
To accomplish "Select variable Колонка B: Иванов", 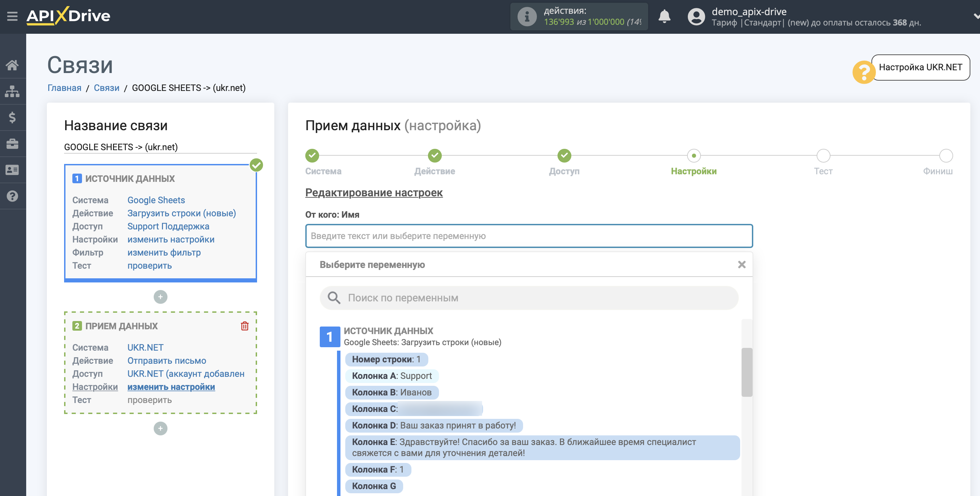I will point(392,393).
